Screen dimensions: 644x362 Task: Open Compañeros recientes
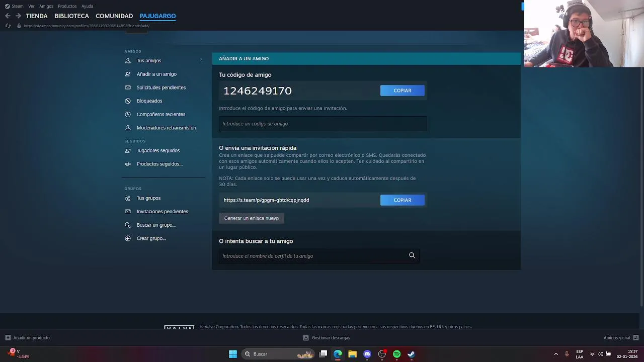161,114
